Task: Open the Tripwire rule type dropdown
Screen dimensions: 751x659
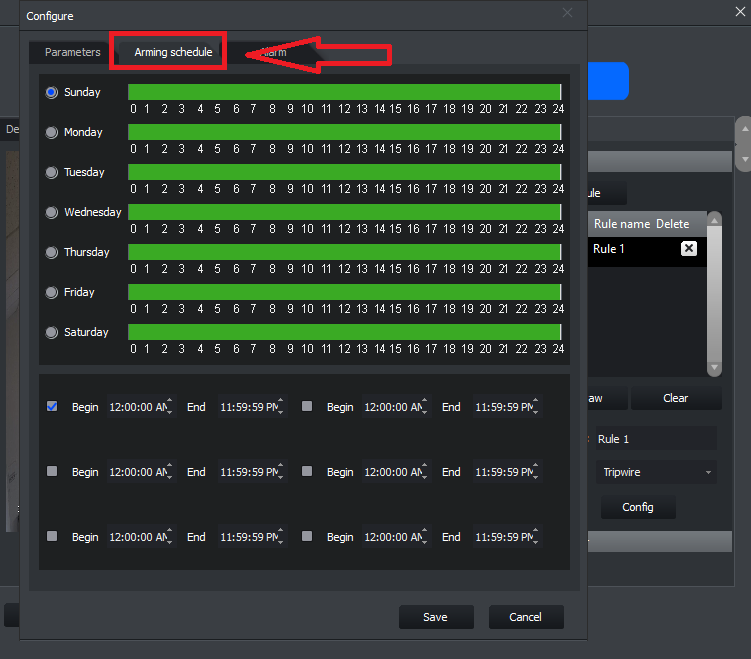Action: click(656, 472)
